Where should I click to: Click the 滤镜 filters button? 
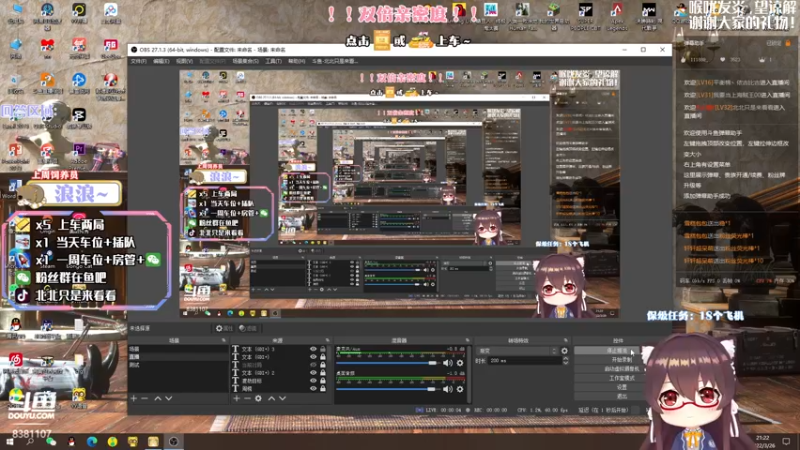pos(247,329)
